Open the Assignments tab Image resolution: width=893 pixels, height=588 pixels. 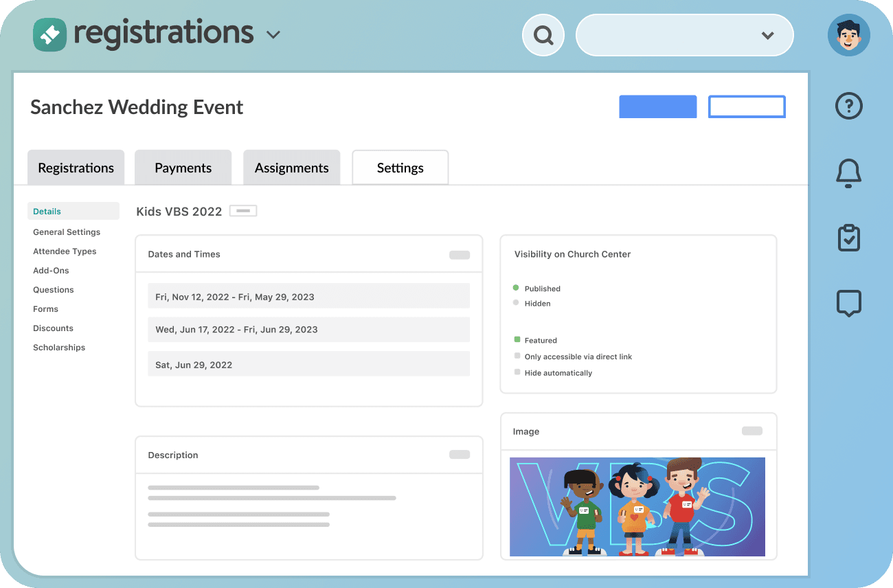click(291, 167)
